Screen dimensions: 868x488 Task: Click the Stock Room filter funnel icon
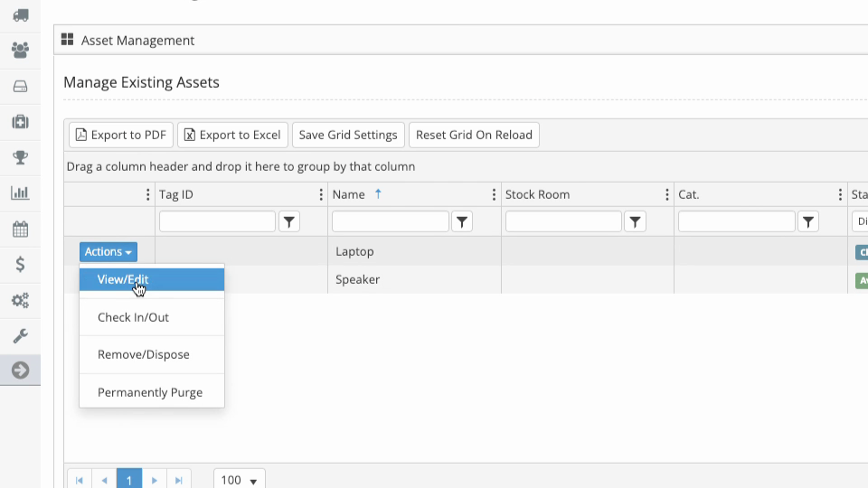click(x=635, y=222)
